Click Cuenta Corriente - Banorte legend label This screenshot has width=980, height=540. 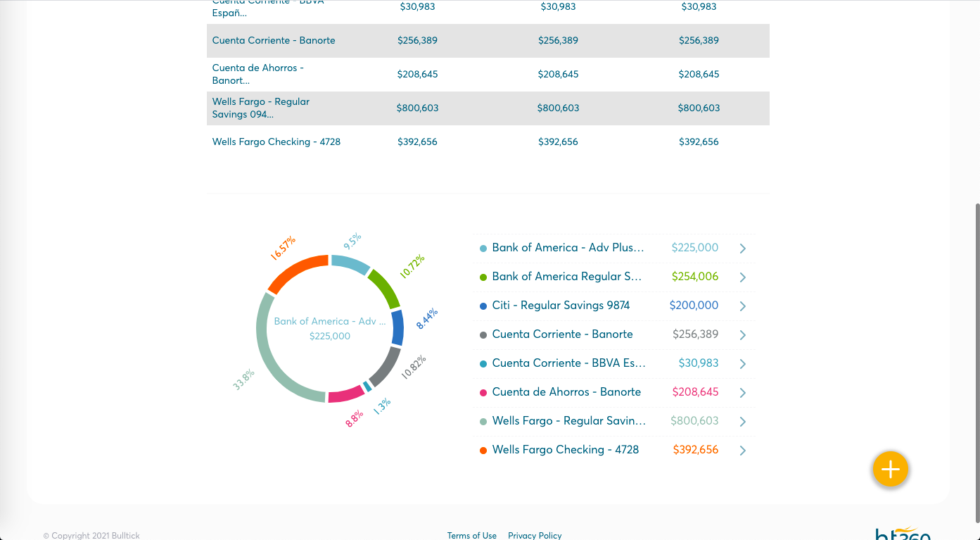click(562, 334)
